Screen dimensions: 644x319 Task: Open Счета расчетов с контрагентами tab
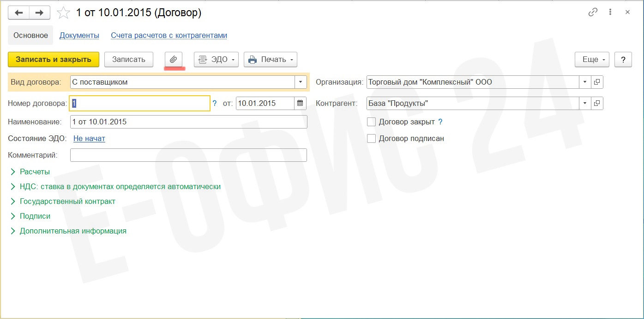(x=169, y=36)
